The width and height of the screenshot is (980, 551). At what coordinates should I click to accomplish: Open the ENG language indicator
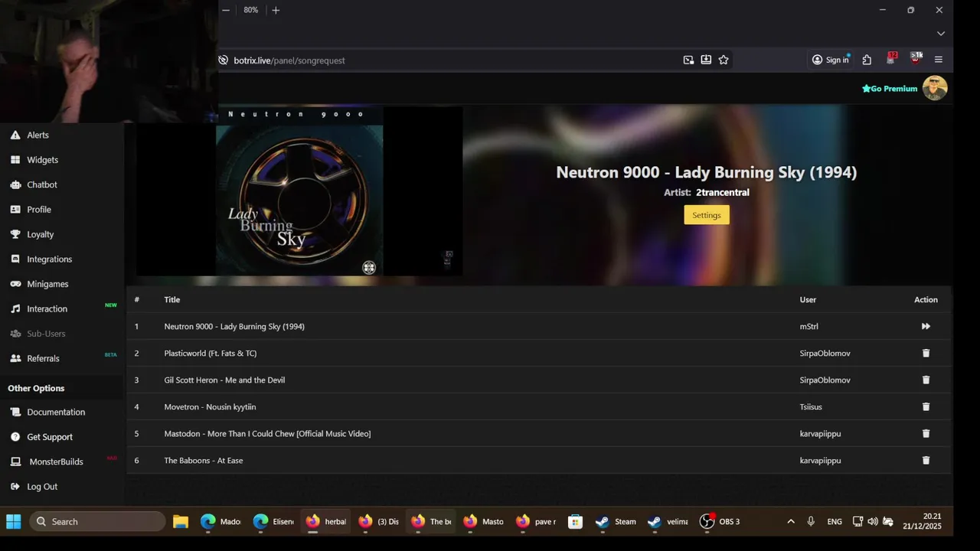835,521
